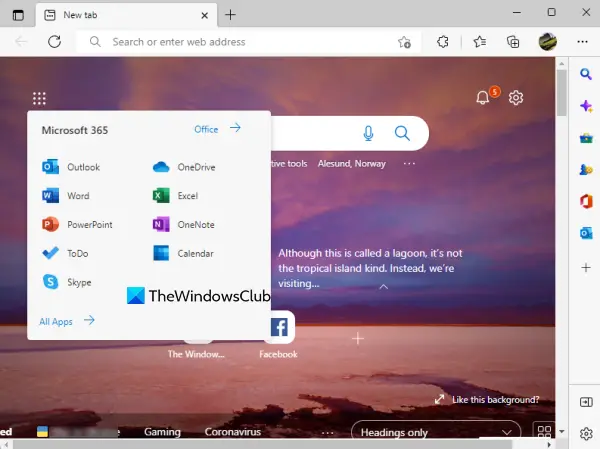Open the Headings only dropdown
The height and width of the screenshot is (449, 600).
point(436,432)
